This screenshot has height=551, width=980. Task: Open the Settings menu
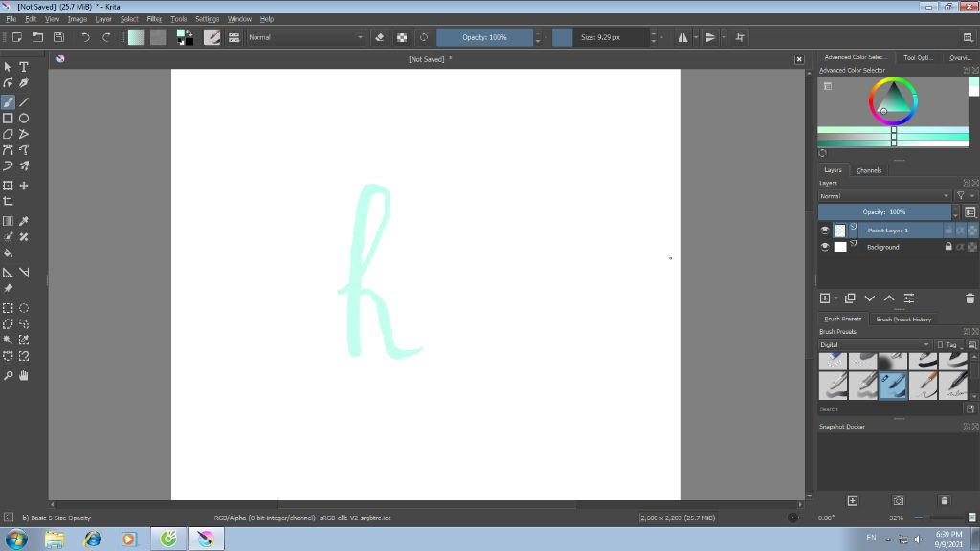207,19
